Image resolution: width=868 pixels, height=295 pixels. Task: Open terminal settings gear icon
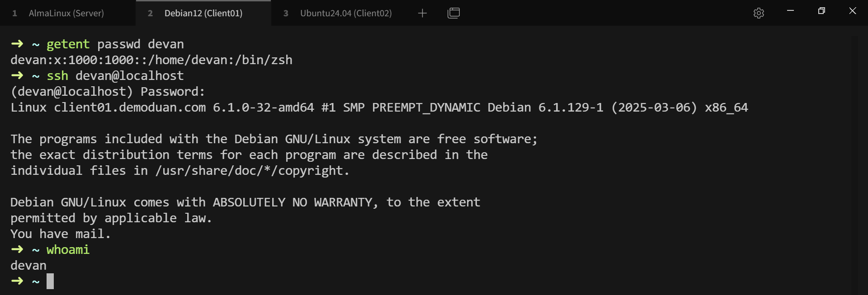coord(759,13)
